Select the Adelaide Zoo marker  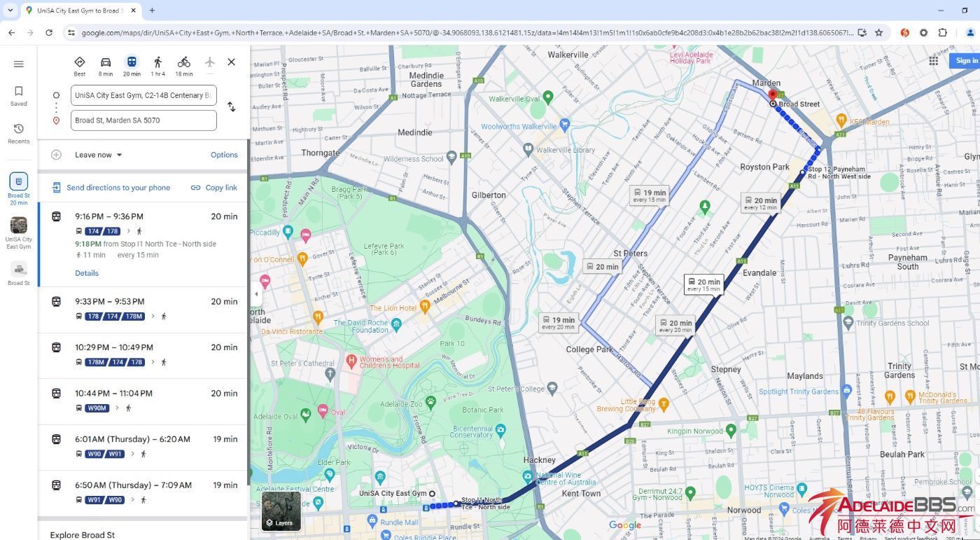(x=430, y=401)
